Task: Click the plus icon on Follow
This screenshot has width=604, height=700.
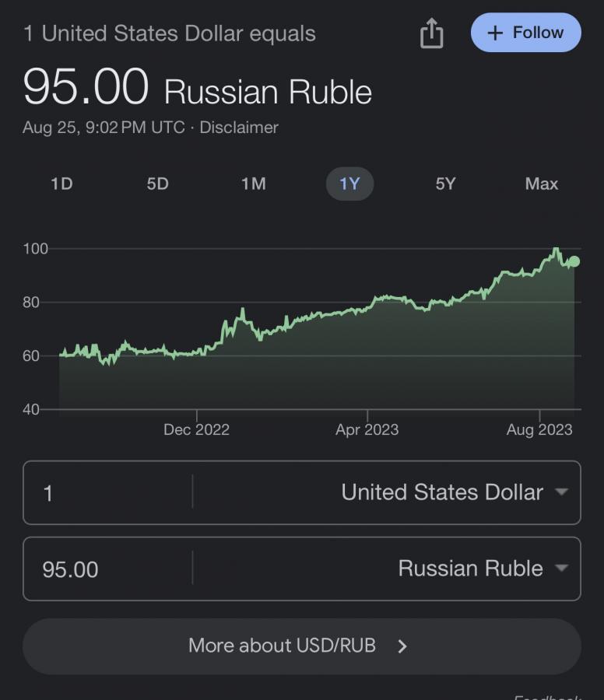Action: 495,33
